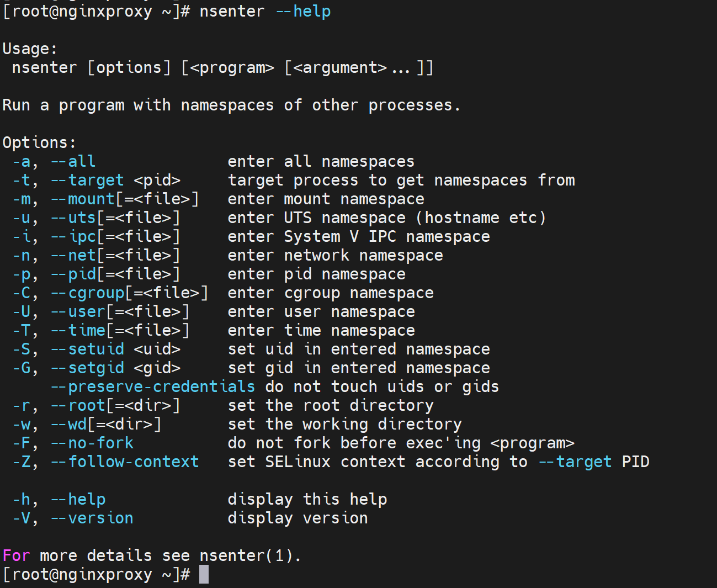Click the --target <pid> option
This screenshot has height=588, width=717.
click(115, 180)
